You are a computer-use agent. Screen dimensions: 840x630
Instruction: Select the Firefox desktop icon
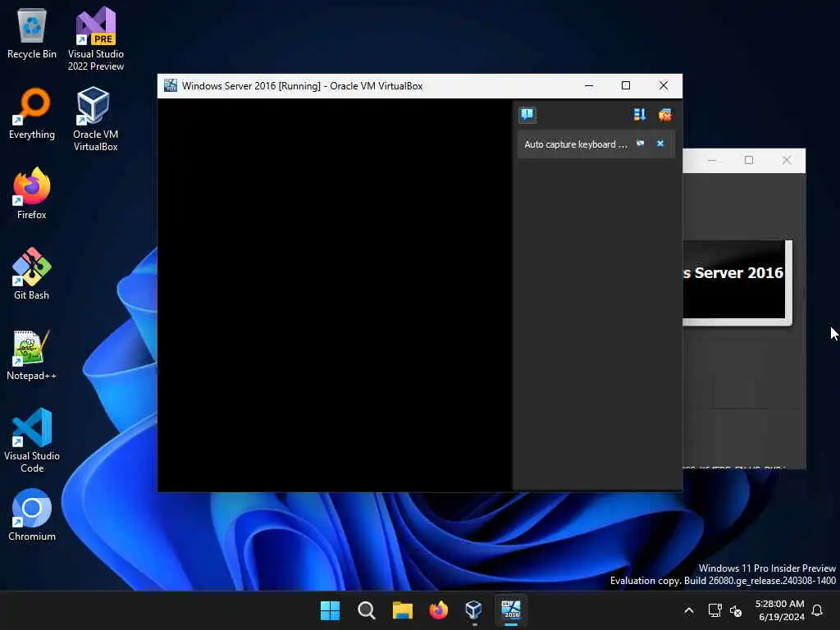[x=32, y=194]
